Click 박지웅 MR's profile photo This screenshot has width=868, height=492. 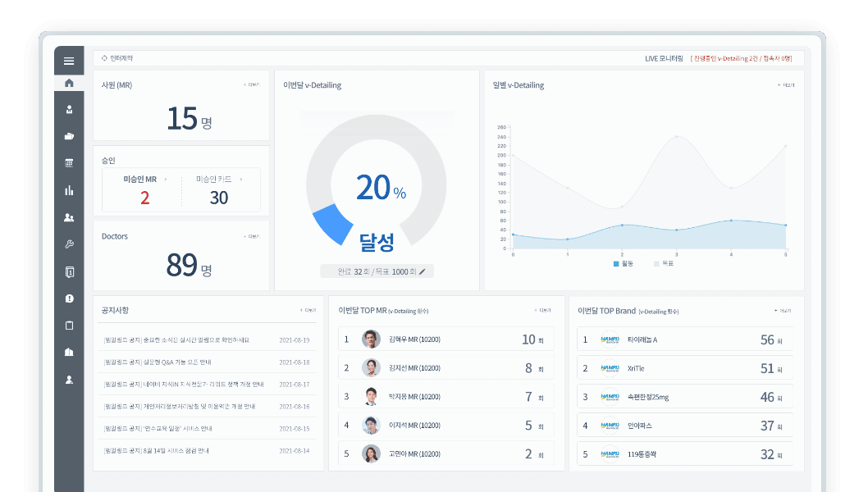371,397
